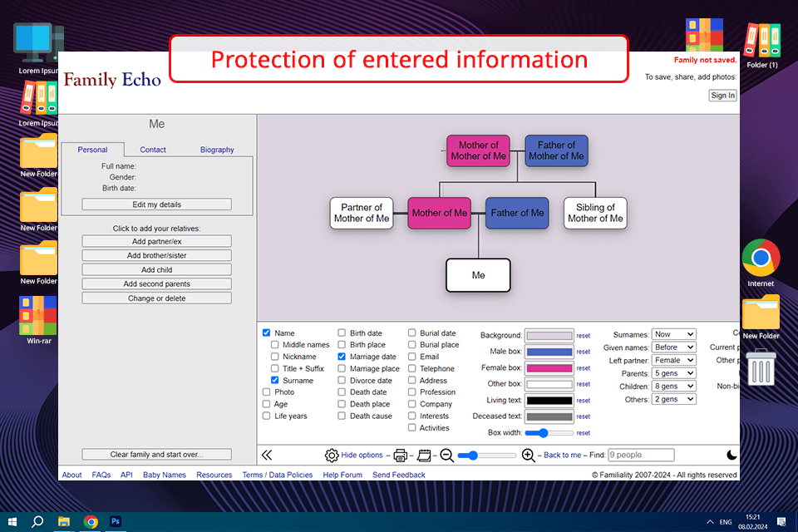This screenshot has height=532, width=798.
Task: Click the zoom out magnifier icon
Action: pos(447,456)
